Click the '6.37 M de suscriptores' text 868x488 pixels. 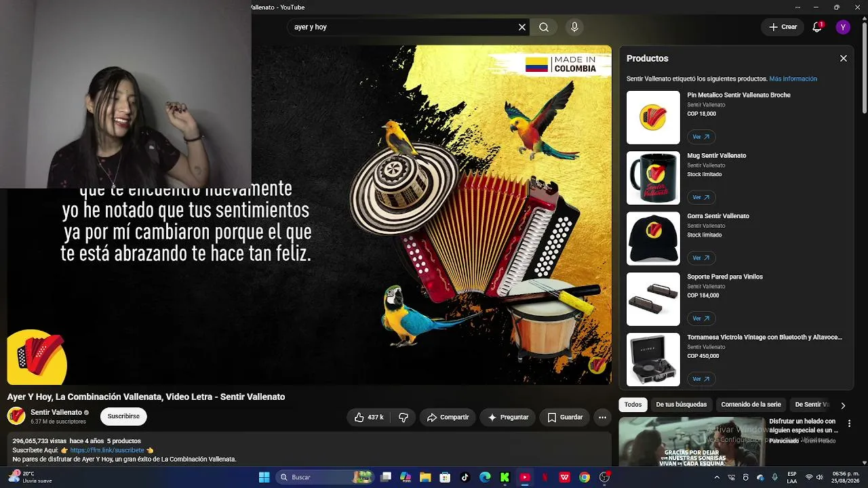click(x=58, y=422)
